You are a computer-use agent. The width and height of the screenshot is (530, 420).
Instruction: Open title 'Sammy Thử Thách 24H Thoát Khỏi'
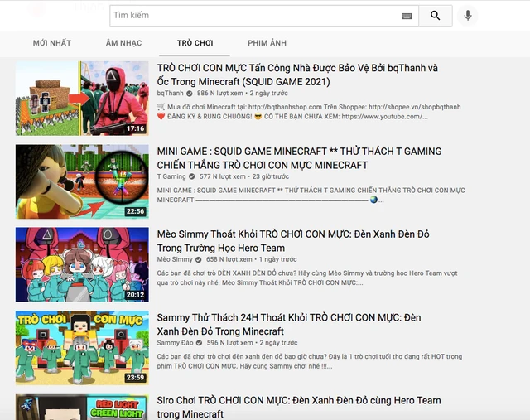tap(289, 324)
